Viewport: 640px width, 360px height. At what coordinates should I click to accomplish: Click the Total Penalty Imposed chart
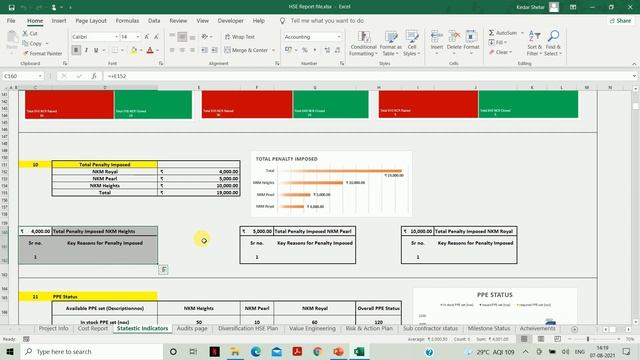(331, 184)
